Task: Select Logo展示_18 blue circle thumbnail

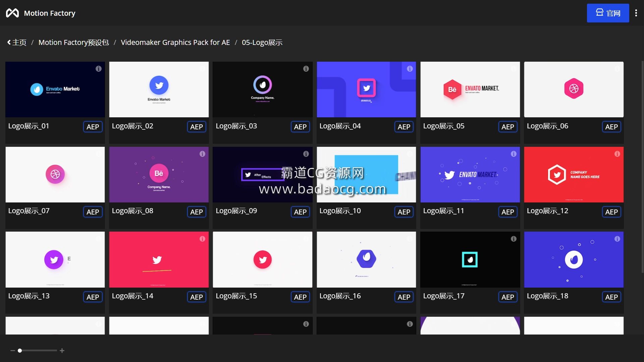Action: pyautogui.click(x=574, y=259)
